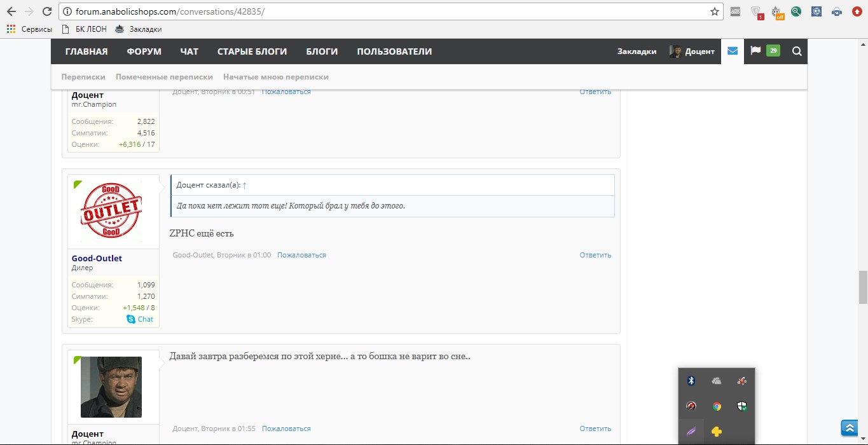Viewport: 868px width, 445px height.
Task: Go to the БЛОГИ navigation item
Action: point(322,51)
